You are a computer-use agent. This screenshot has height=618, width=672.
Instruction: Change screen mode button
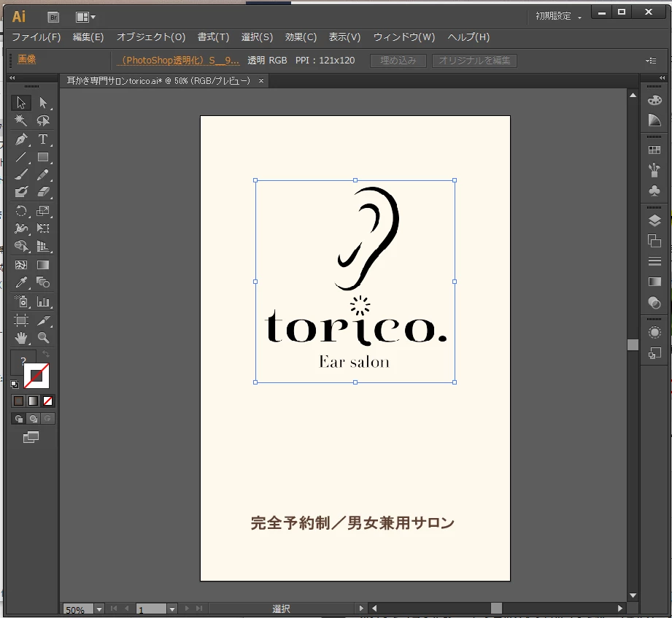click(31, 437)
